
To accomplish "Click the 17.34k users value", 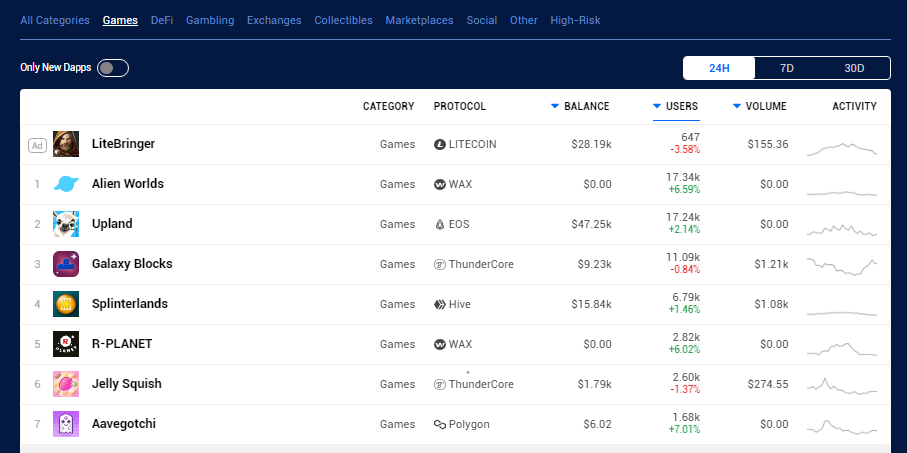I will [x=683, y=177].
